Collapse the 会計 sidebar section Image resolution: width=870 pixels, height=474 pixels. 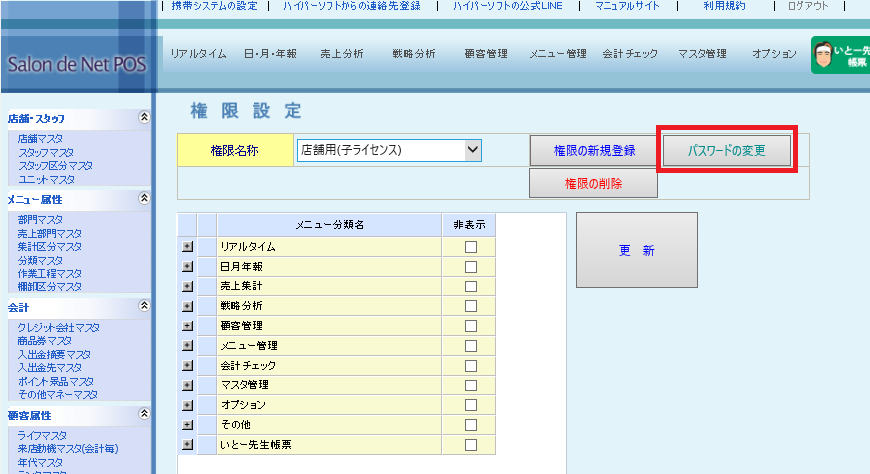(x=144, y=306)
